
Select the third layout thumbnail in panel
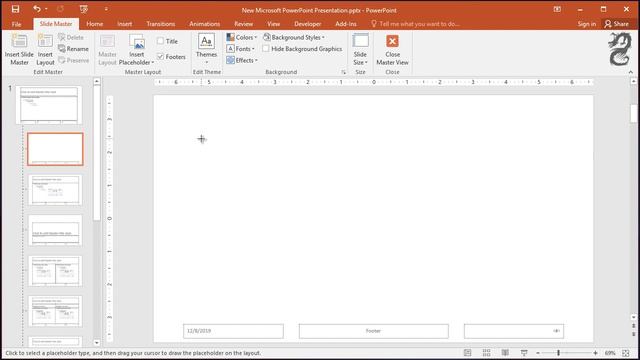click(55, 190)
